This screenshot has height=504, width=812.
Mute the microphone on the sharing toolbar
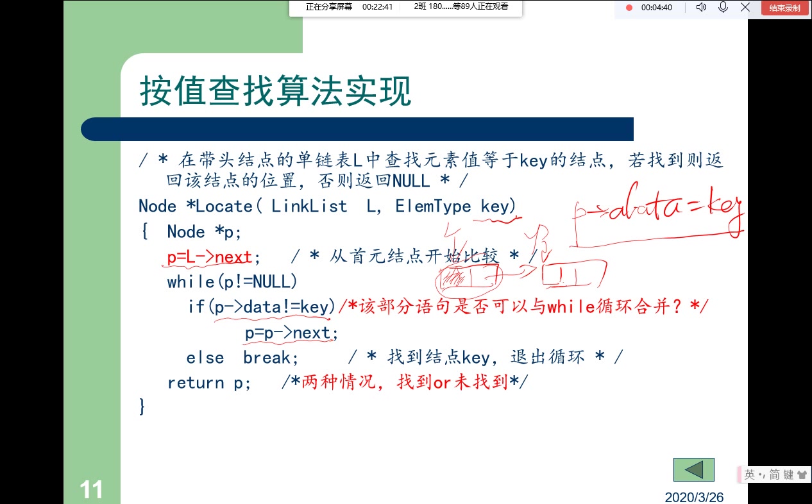point(723,7)
